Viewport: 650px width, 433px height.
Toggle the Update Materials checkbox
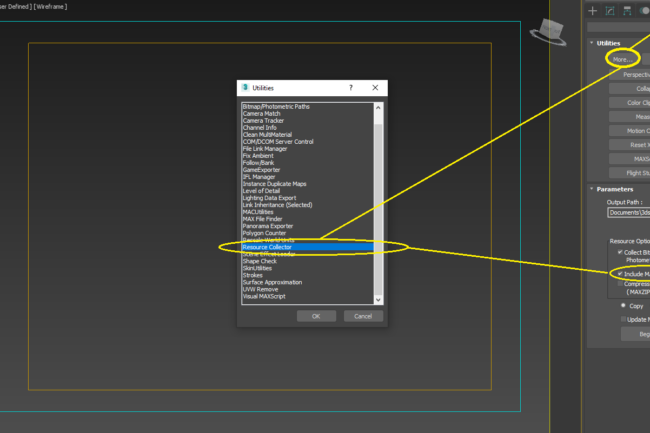pyautogui.click(x=623, y=319)
